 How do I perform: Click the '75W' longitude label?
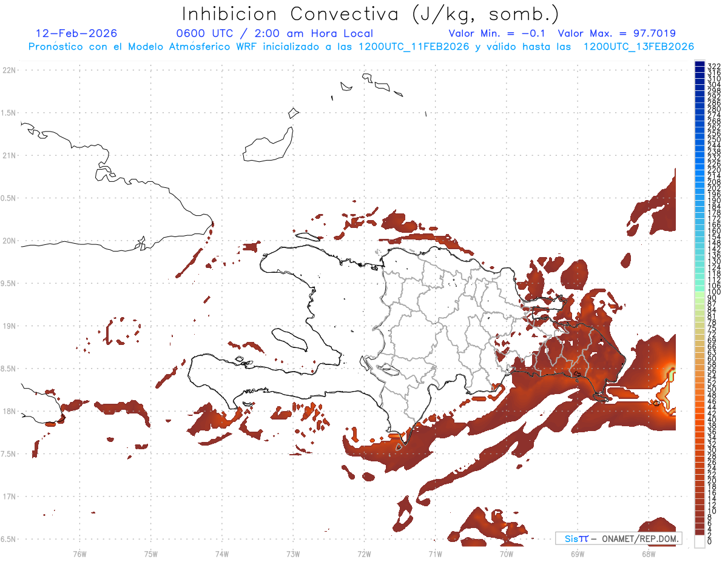coord(150,553)
